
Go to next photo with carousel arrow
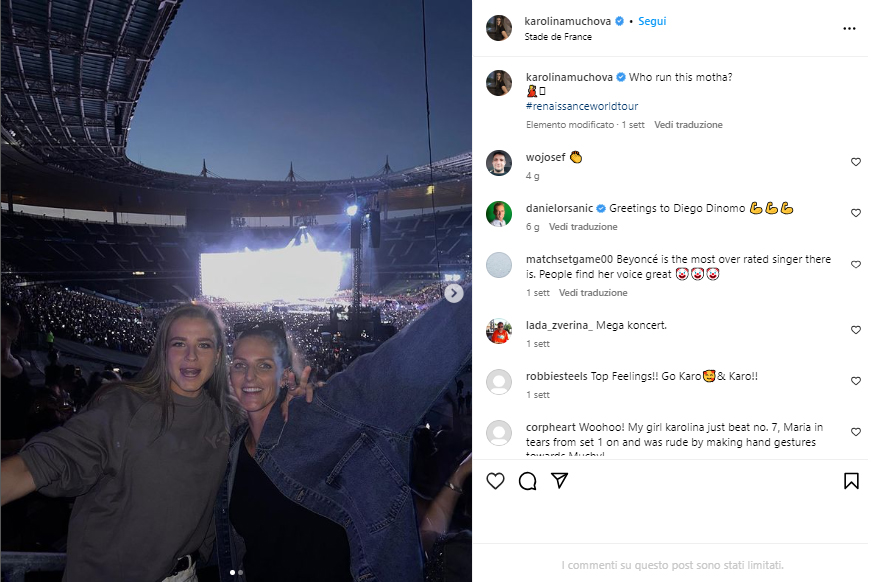[454, 293]
